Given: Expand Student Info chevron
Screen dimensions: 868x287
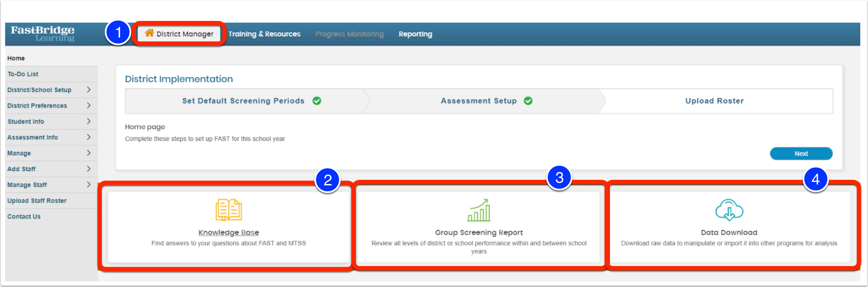Looking at the screenshot, I should [x=89, y=121].
